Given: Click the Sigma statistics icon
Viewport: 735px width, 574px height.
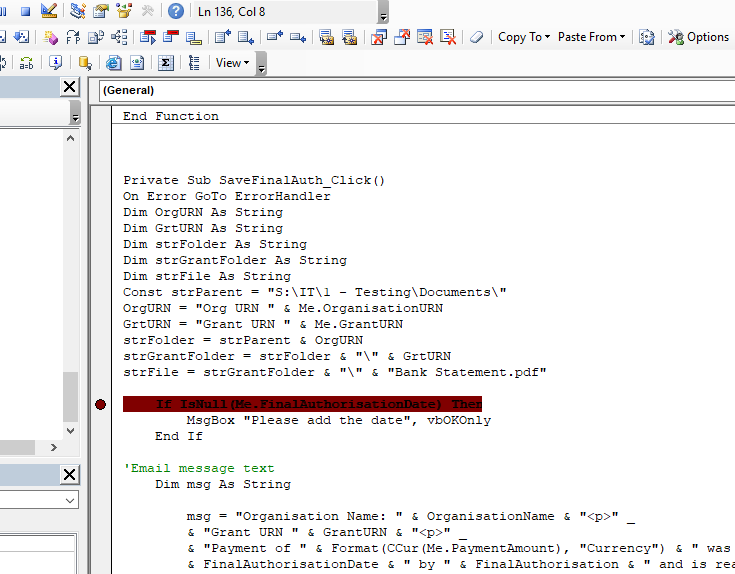Looking at the screenshot, I should 165,63.
